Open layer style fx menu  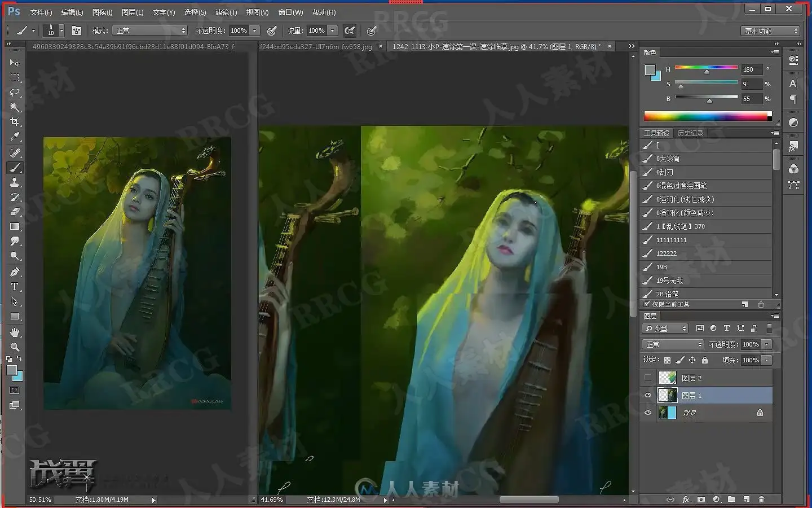[686, 500]
